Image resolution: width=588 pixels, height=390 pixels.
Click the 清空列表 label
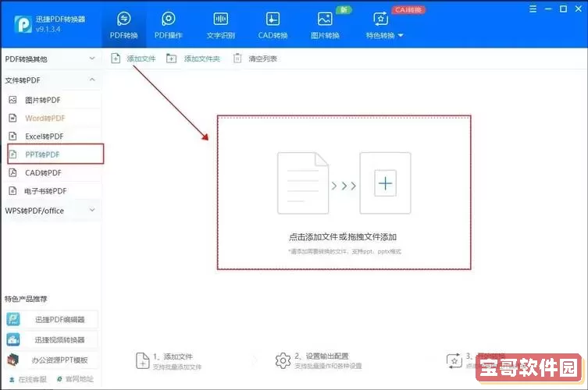262,58
